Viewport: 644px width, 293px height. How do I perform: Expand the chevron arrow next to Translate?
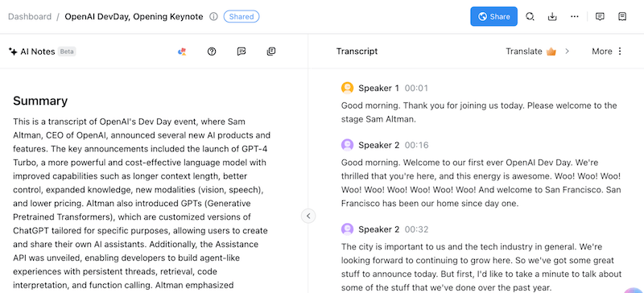point(568,52)
